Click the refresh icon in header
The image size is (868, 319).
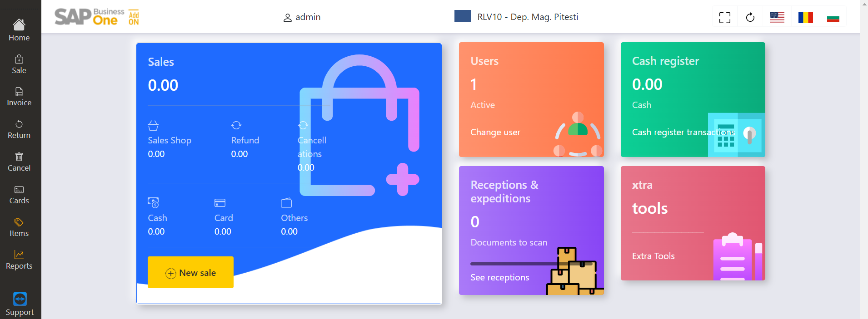[750, 18]
